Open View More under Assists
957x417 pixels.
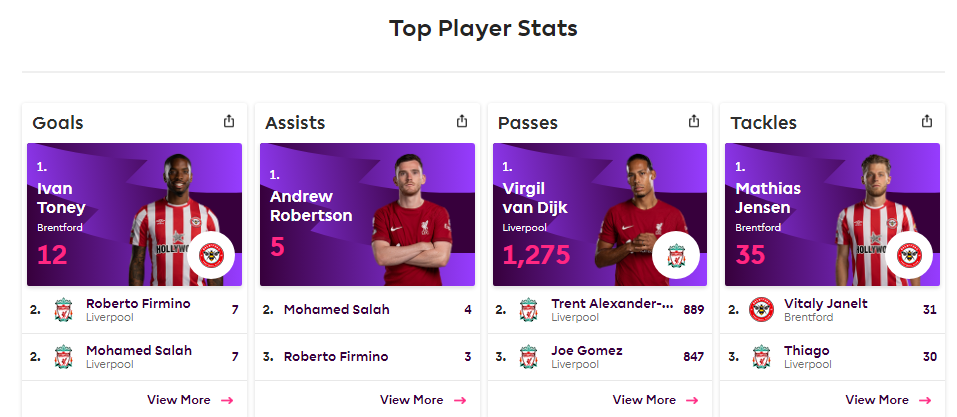[423, 400]
